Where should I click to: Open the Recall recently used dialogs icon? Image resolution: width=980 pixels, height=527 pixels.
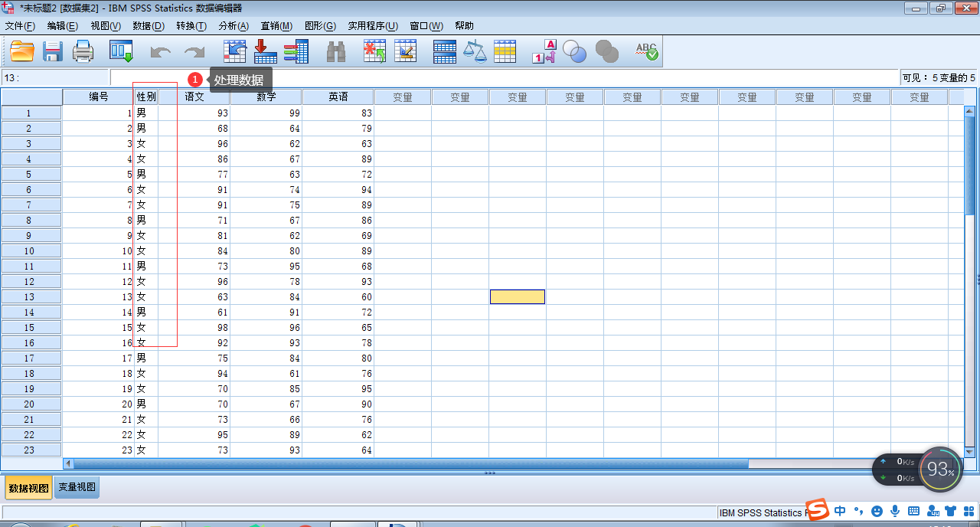click(x=121, y=51)
